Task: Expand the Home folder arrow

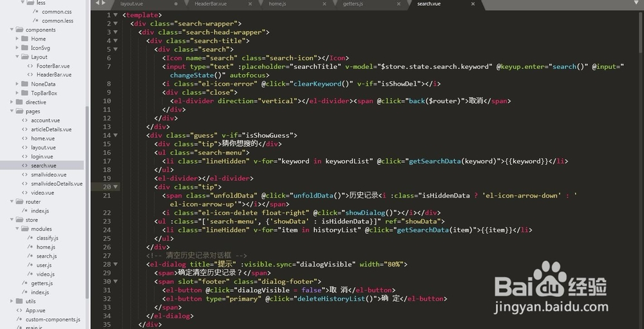Action: coord(17,39)
